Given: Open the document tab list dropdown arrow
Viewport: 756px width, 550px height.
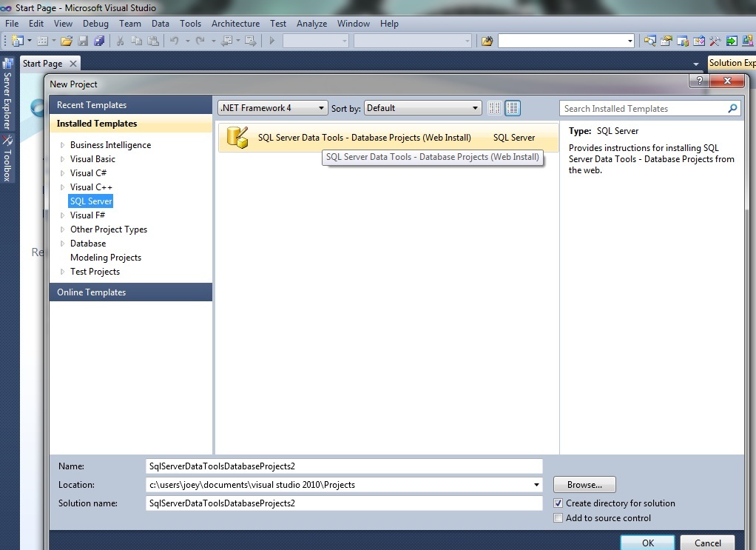Looking at the screenshot, I should tap(696, 64).
